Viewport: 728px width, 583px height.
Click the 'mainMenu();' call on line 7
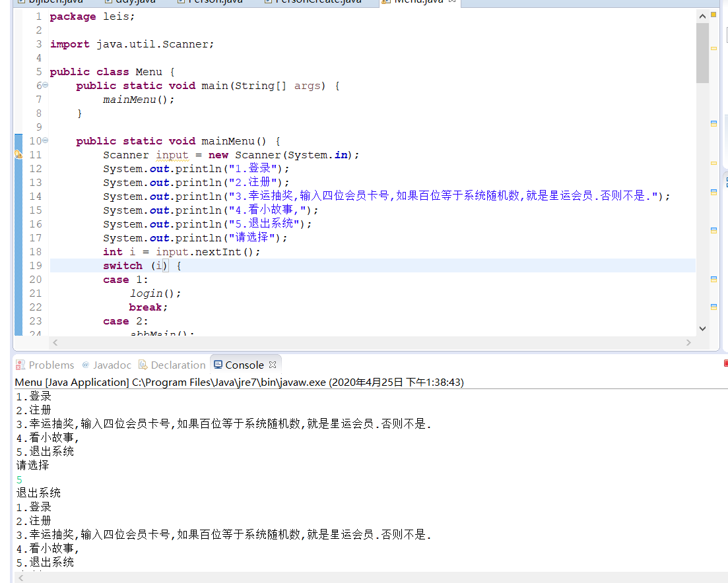point(139,100)
